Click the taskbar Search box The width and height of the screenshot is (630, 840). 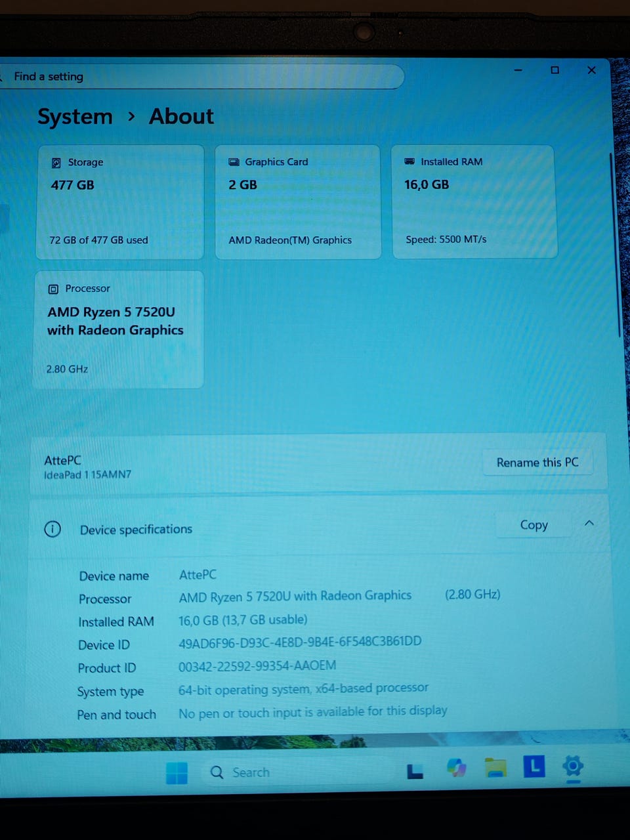[300, 772]
